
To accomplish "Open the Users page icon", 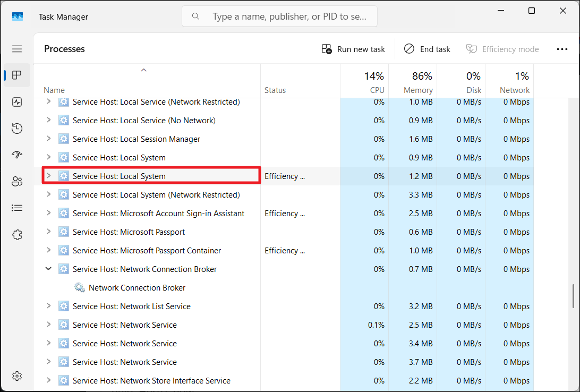I will point(17,182).
